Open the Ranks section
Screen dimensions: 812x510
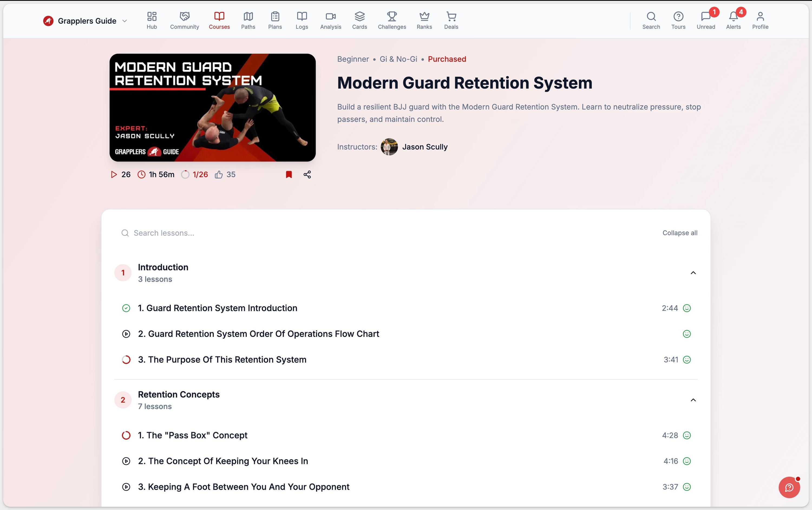424,21
